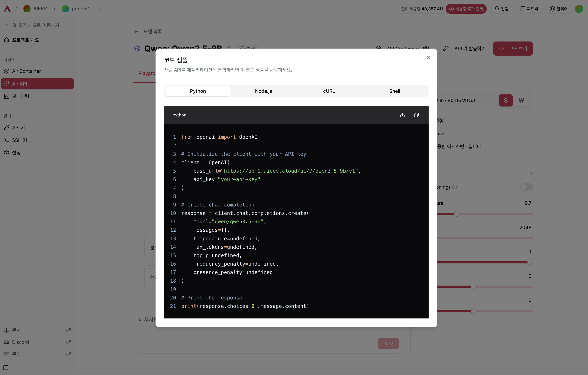Click API 키 발급하기 button
This screenshot has height=375, width=588.
click(x=464, y=48)
